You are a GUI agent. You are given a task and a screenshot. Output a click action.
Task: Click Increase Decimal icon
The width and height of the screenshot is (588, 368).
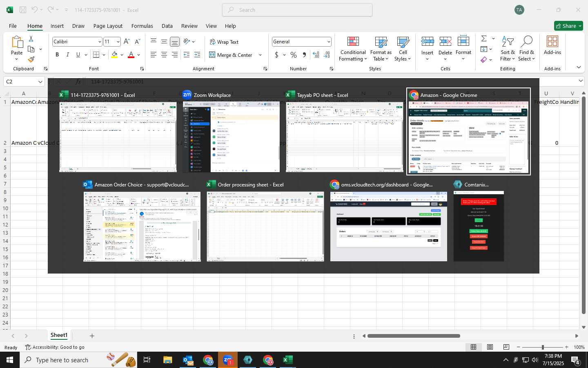316,55
